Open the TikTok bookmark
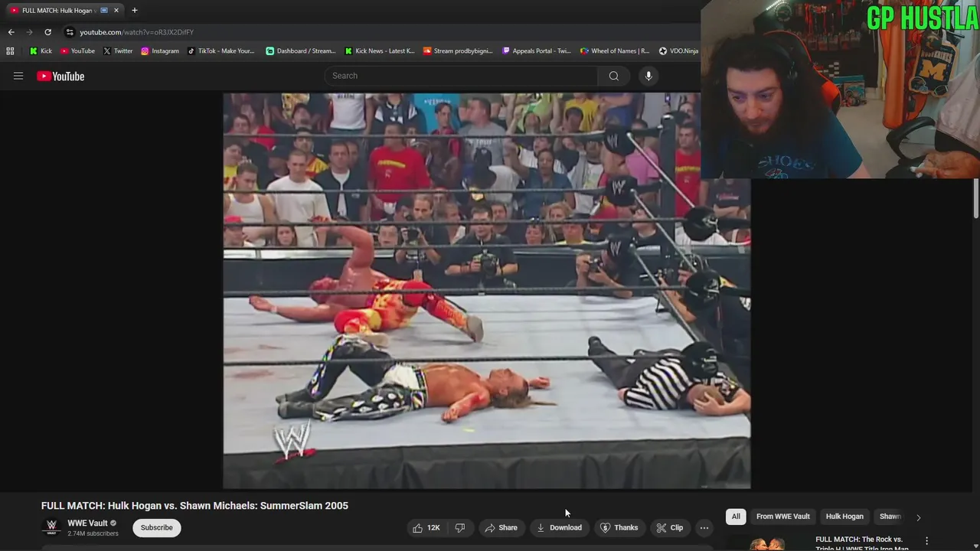 point(220,51)
